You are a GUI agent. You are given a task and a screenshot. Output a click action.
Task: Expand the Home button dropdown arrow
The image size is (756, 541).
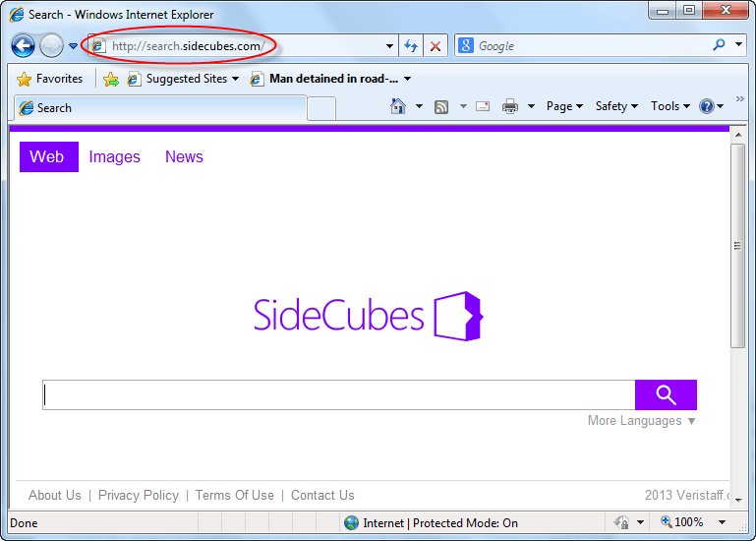(419, 106)
